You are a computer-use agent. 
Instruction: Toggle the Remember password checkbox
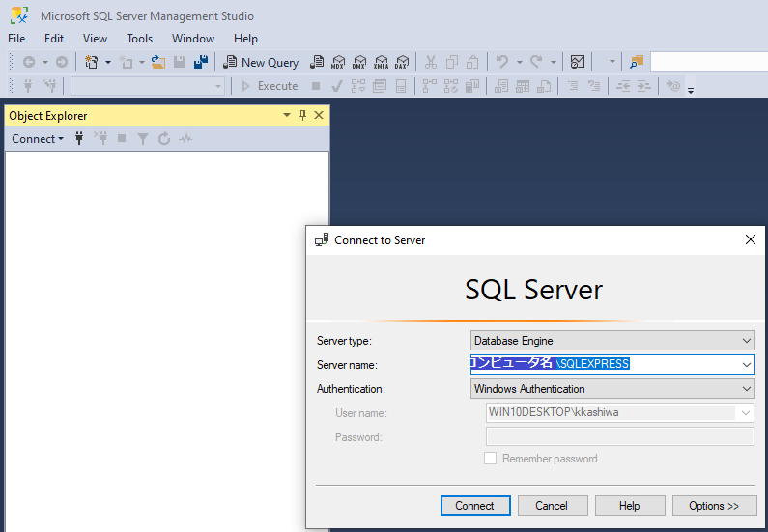point(490,459)
